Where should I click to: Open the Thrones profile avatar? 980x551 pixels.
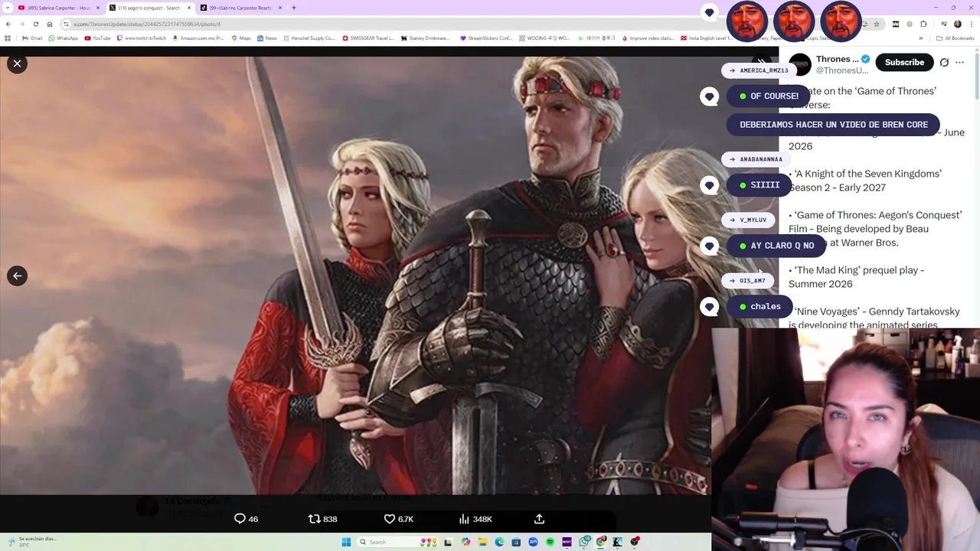(x=800, y=64)
